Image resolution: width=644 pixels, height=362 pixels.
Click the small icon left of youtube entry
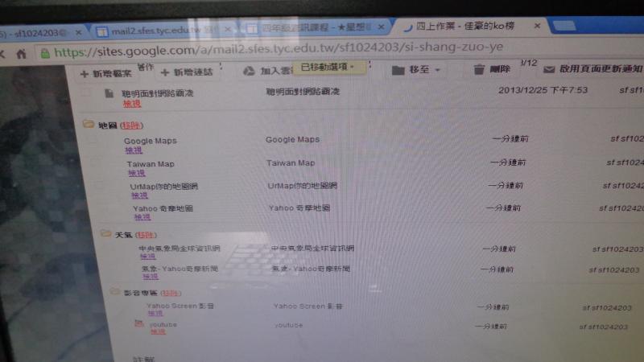click(x=139, y=323)
